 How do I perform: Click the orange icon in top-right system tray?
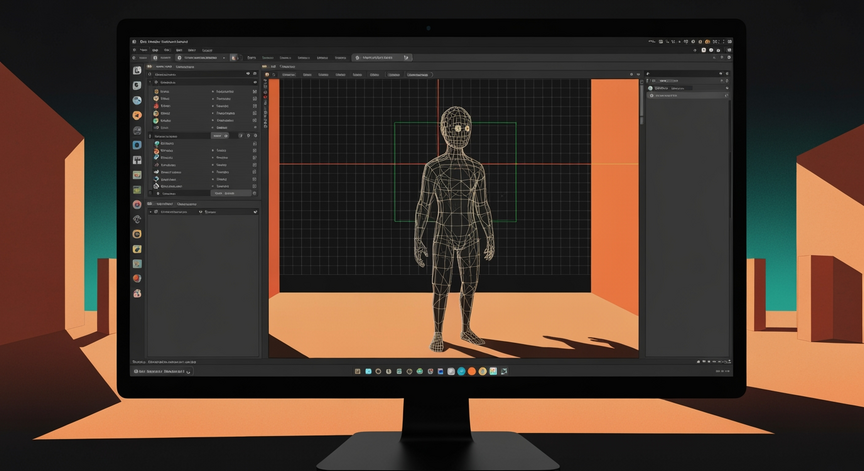[708, 41]
